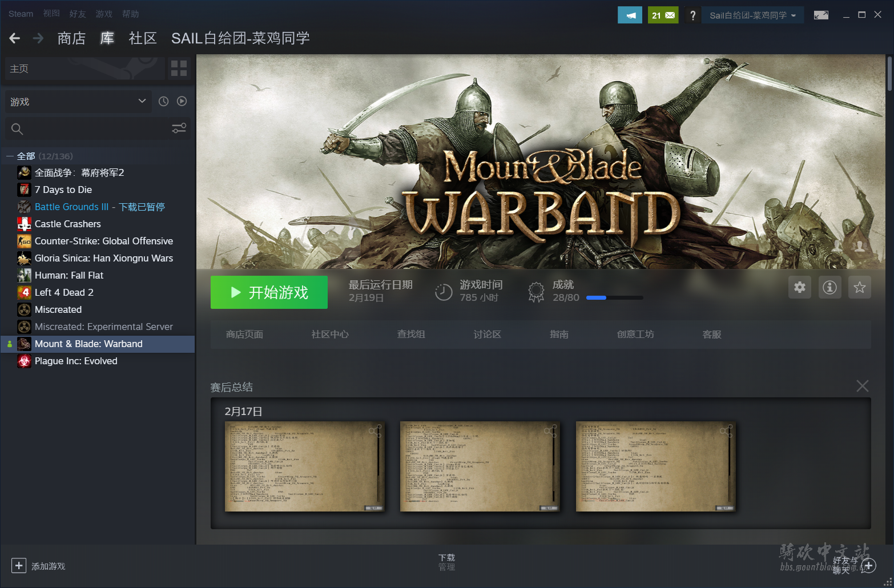This screenshot has width=894, height=588.
Task: Click the forward arrow navigation icon
Action: point(38,38)
